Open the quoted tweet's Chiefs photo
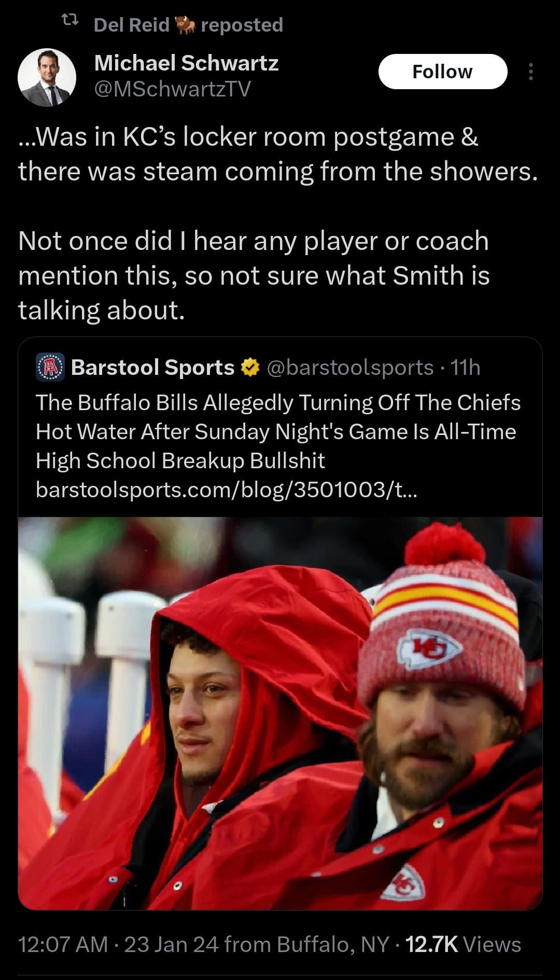 tap(280, 713)
